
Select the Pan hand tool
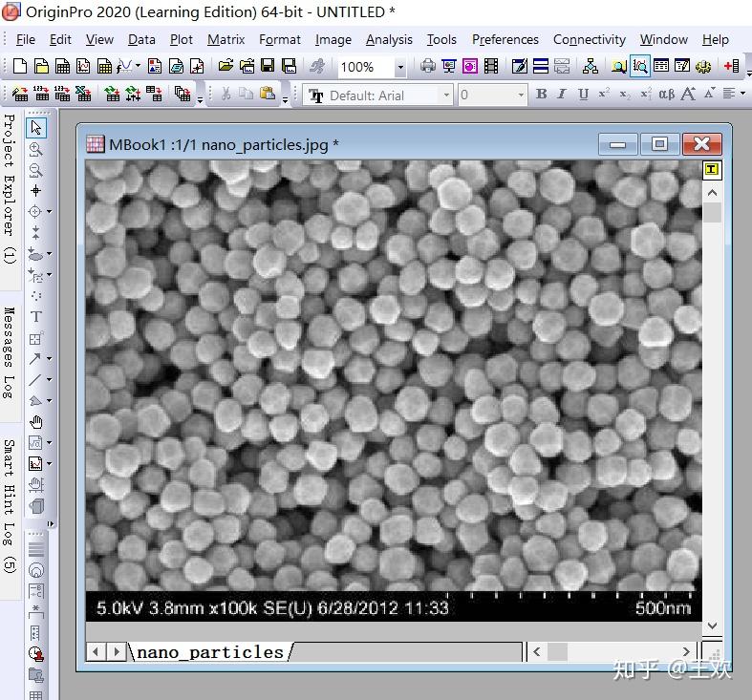pos(36,422)
